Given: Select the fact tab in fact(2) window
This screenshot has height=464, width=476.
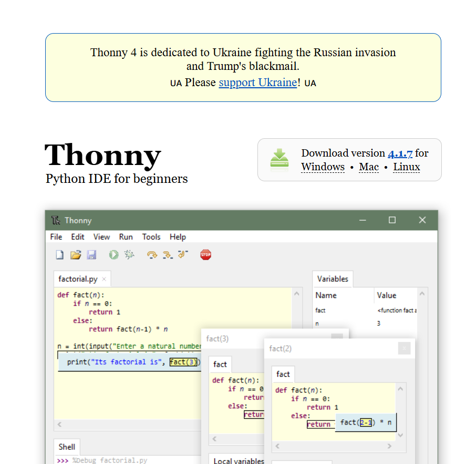Looking at the screenshot, I should (283, 374).
